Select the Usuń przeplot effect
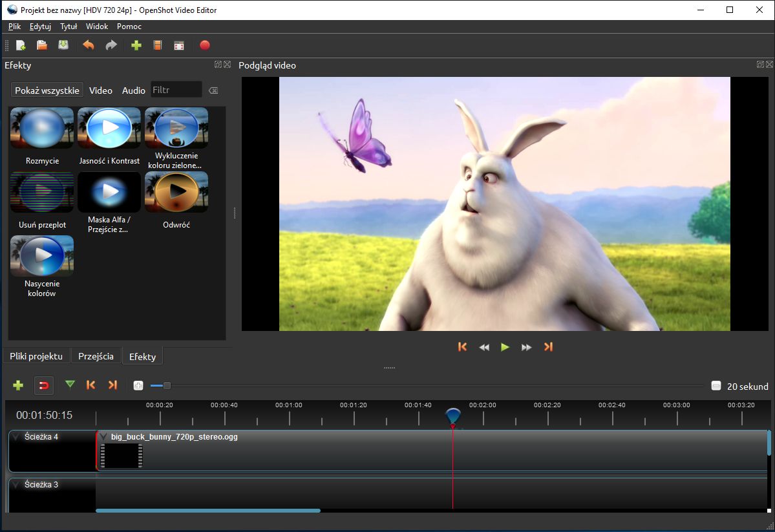Image resolution: width=775 pixels, height=532 pixels. [42, 192]
